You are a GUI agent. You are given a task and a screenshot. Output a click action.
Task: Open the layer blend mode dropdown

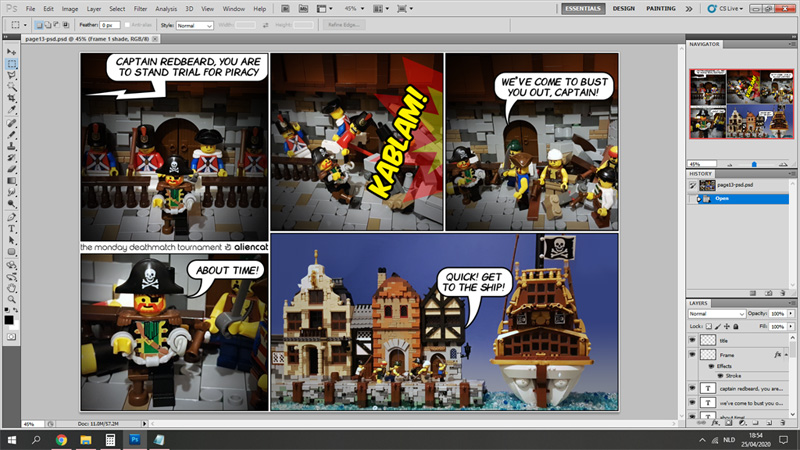(x=716, y=314)
